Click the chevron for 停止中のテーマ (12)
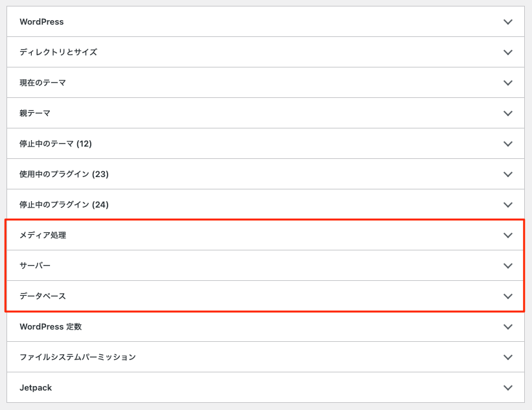Image resolution: width=532 pixels, height=410 pixels. tap(508, 144)
